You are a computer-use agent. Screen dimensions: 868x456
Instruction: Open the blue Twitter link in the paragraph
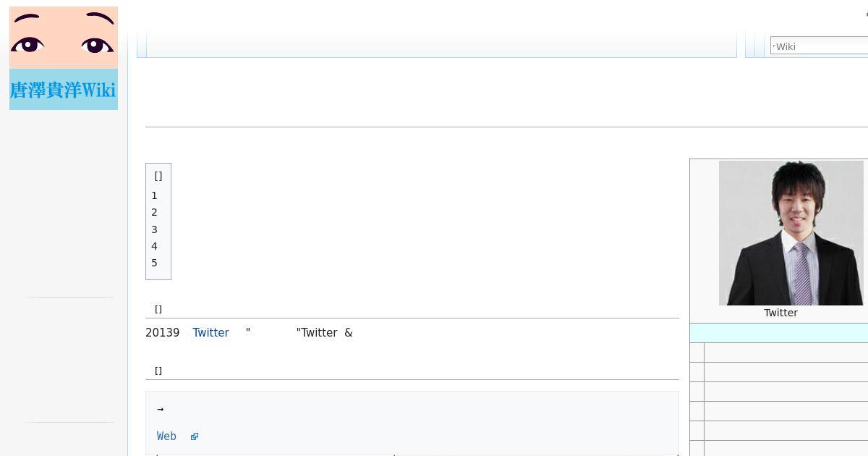(210, 332)
